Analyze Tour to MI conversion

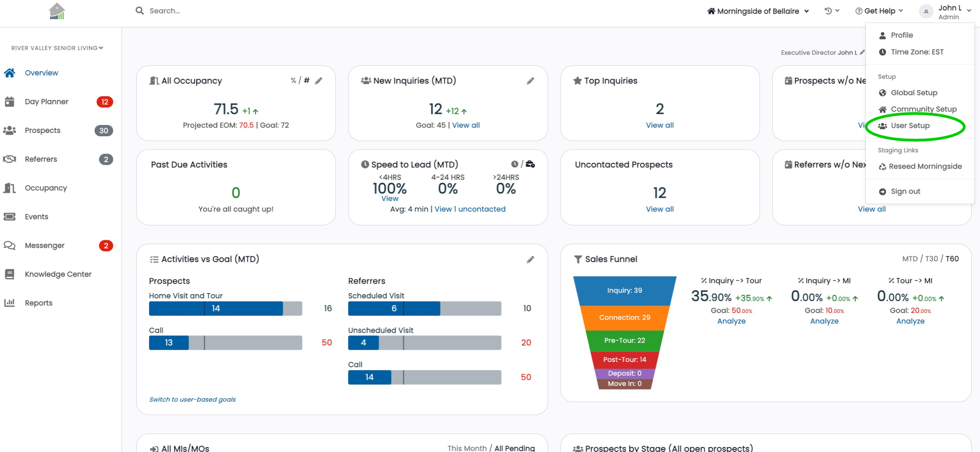(910, 321)
